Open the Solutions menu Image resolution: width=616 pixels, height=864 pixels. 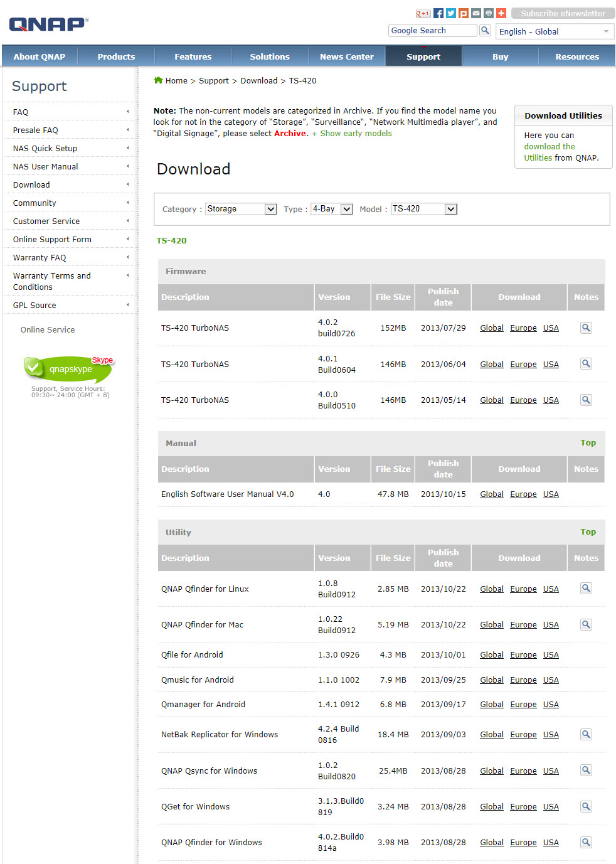coord(270,56)
